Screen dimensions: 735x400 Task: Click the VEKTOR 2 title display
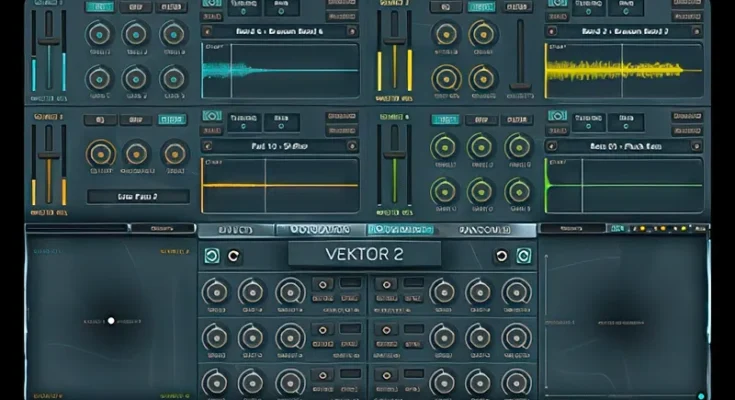click(x=364, y=254)
